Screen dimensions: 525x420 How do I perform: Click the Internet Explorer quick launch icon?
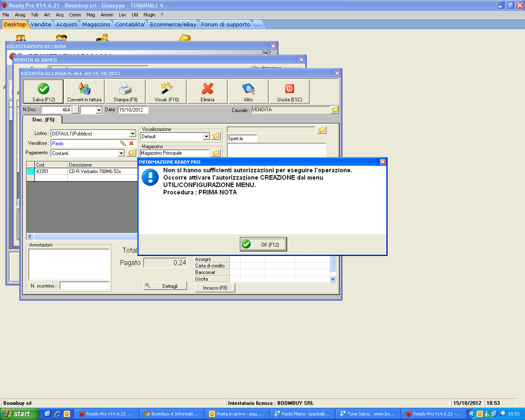pyautogui.click(x=57, y=414)
